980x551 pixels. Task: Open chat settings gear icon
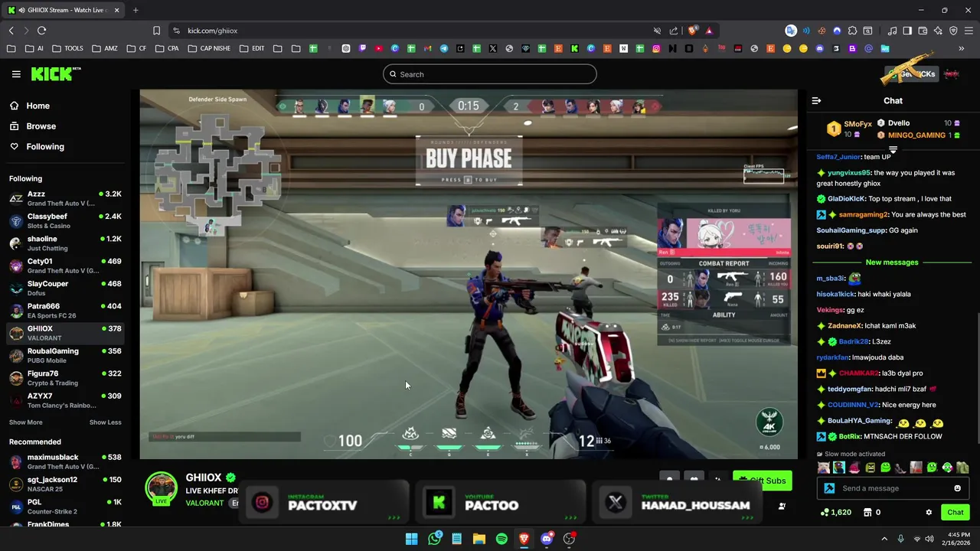929,513
